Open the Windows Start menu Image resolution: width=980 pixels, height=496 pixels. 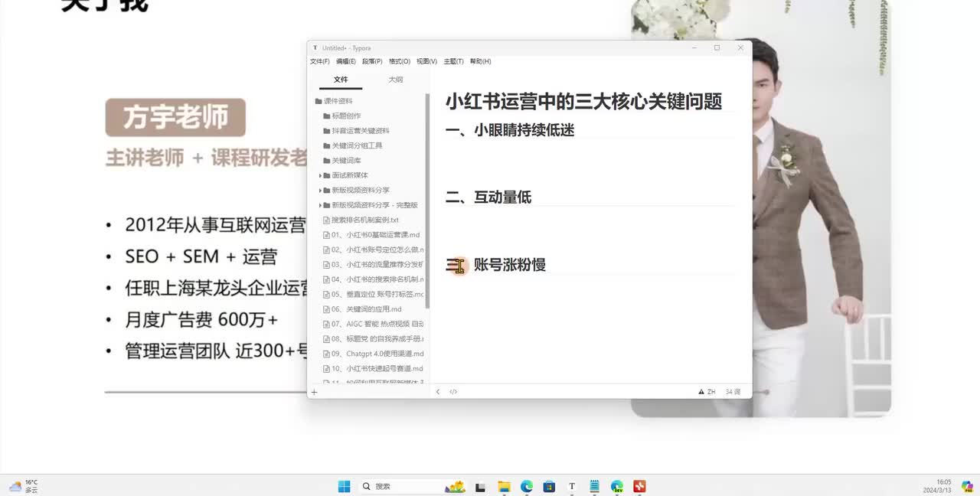[344, 486]
